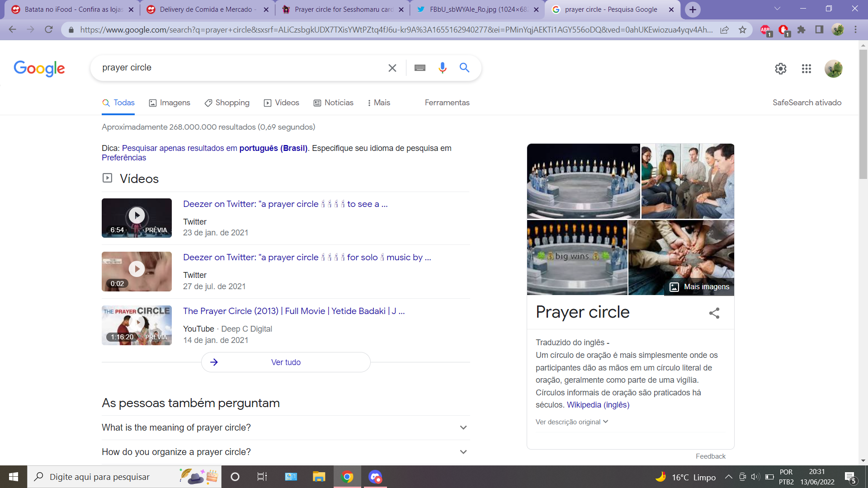Start voice search with the microphone icon
Screen dimensions: 868x488
[442, 68]
